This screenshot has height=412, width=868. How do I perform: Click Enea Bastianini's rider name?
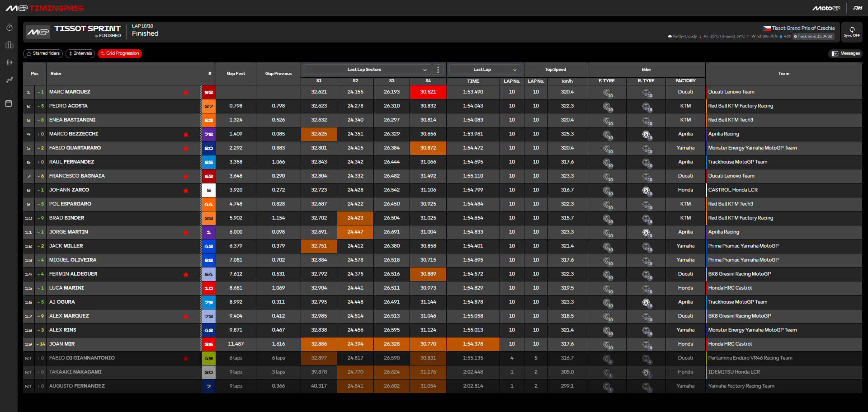click(72, 120)
